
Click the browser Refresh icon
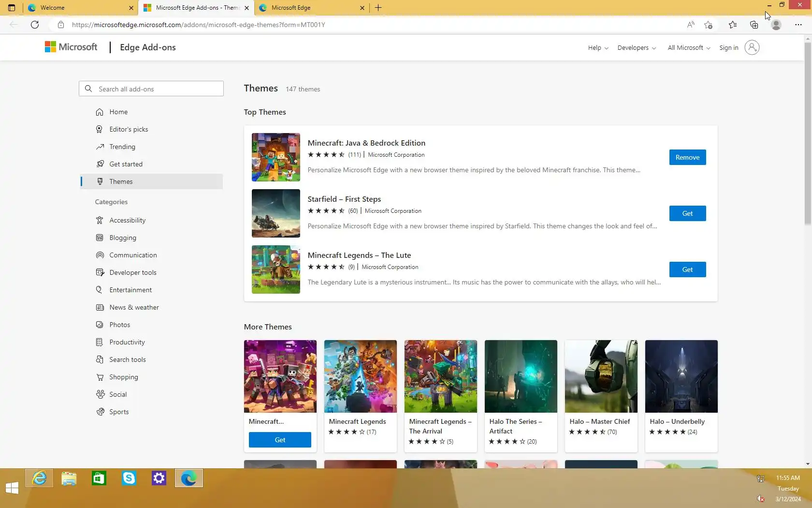pos(35,25)
